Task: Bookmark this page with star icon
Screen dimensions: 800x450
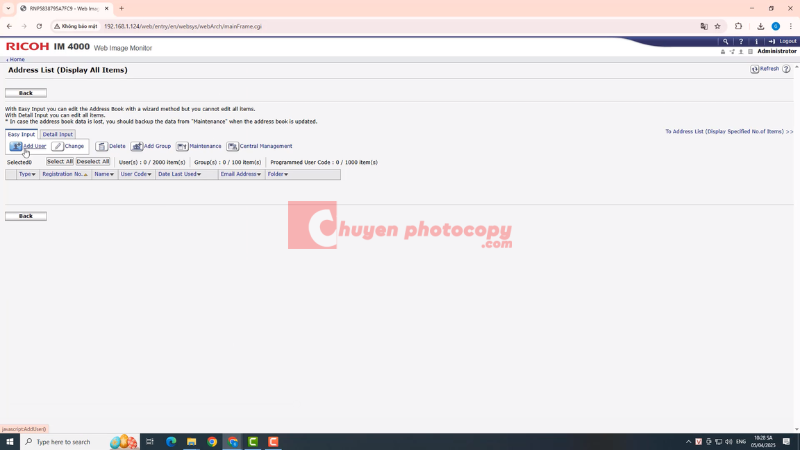Action: [717, 27]
